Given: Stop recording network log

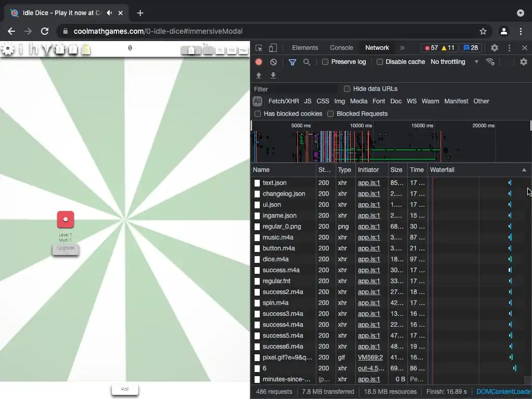Looking at the screenshot, I should (x=259, y=62).
